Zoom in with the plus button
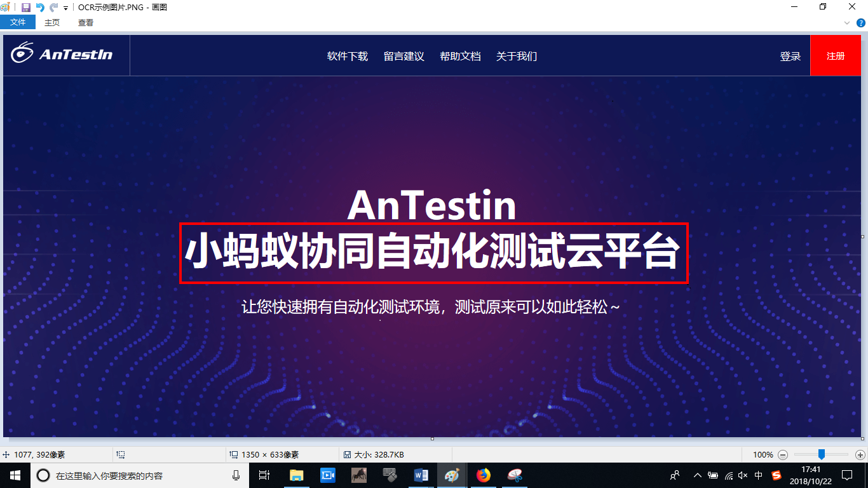The width and height of the screenshot is (868, 488). point(860,455)
